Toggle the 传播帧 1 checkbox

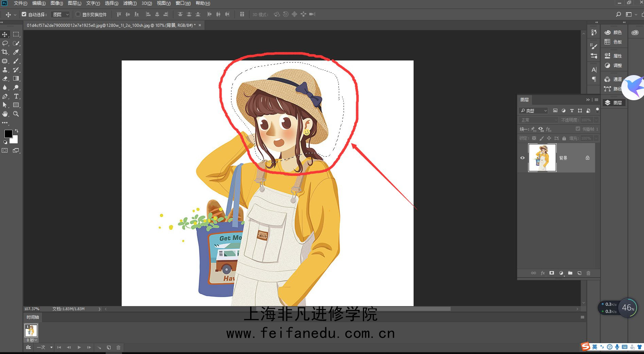pyautogui.click(x=578, y=129)
